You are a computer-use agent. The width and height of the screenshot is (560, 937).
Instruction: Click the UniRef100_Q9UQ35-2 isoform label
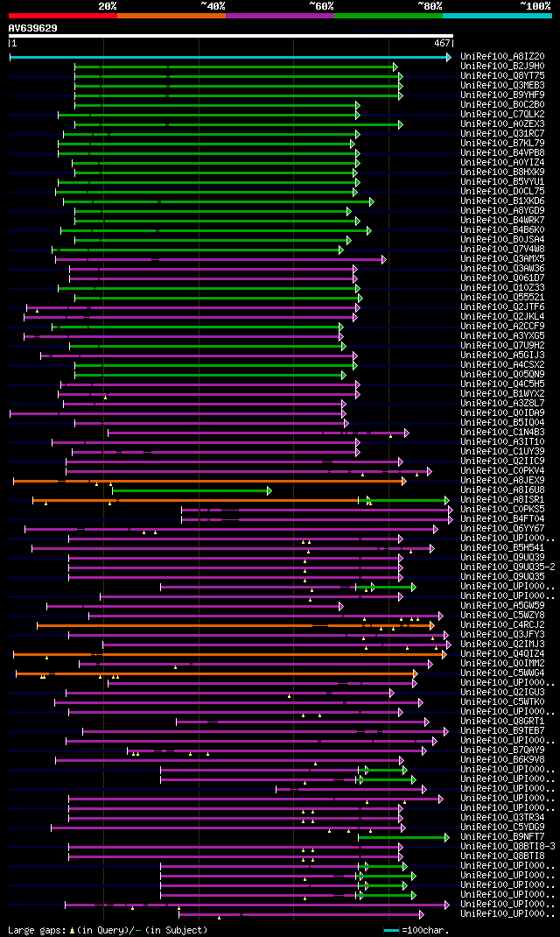508,567
